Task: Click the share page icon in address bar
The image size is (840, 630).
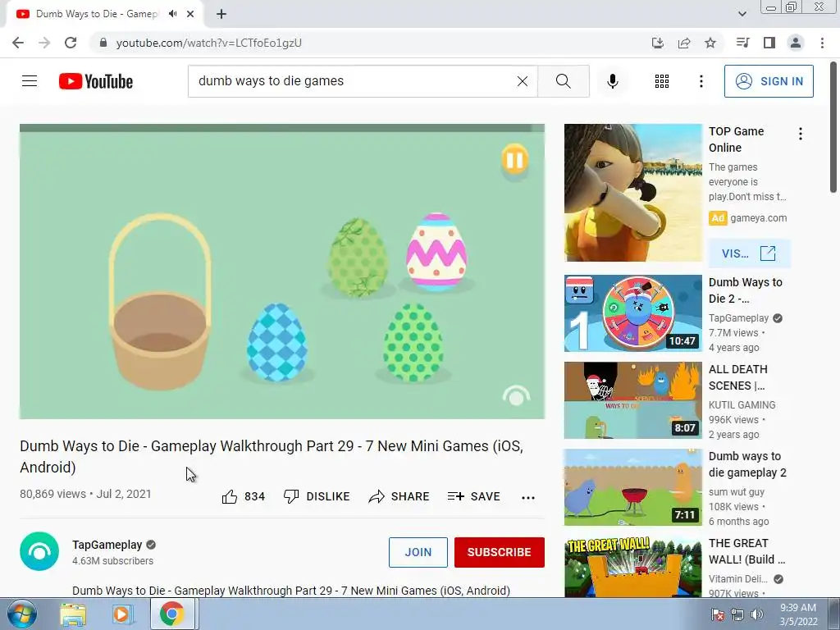Action: click(x=684, y=43)
